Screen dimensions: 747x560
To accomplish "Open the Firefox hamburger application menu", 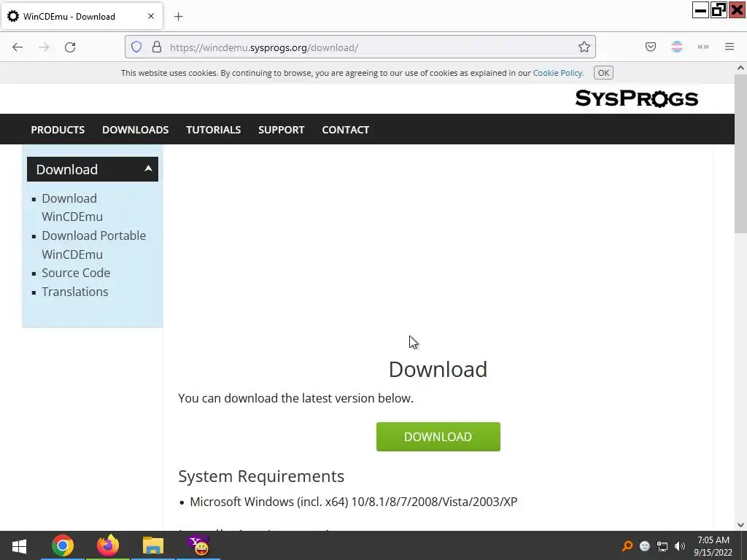I will 729,47.
